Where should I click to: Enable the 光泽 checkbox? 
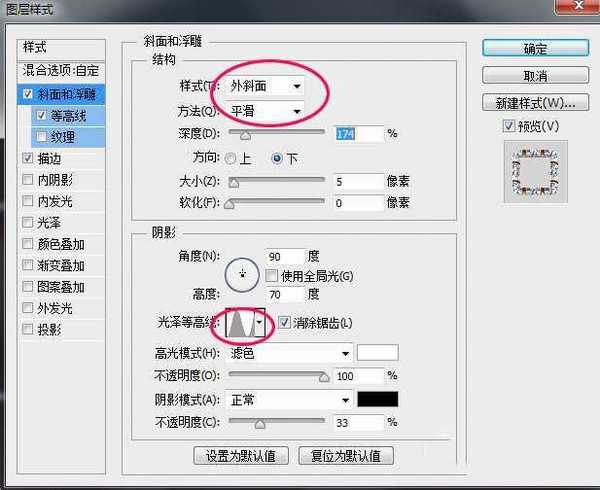coord(28,222)
